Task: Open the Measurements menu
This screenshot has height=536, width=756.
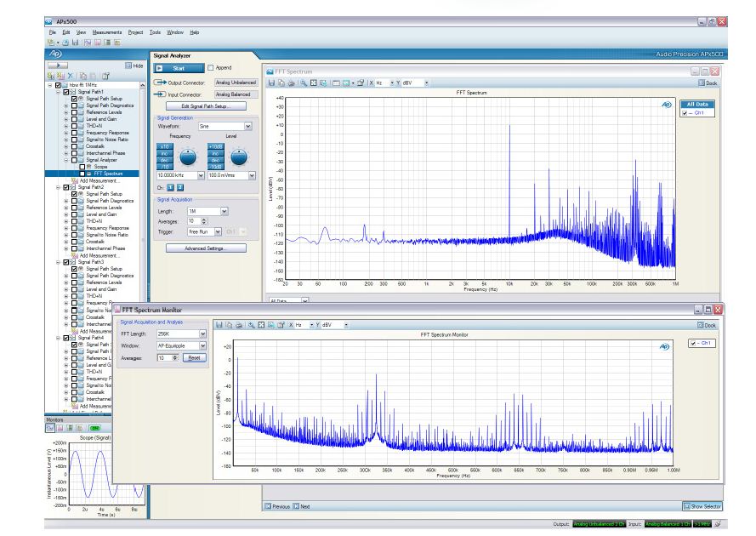Action: tap(107, 32)
